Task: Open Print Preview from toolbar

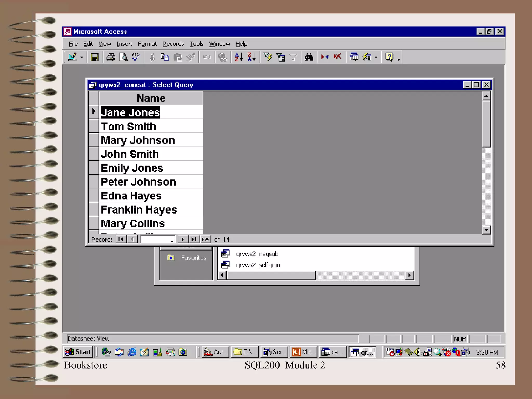Action: point(123,57)
